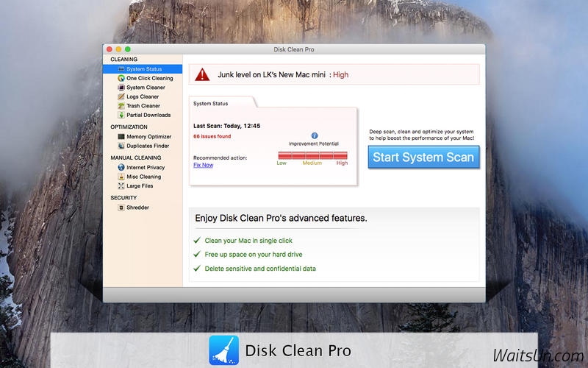The width and height of the screenshot is (588, 368).
Task: Open the Shredder label under Security
Action: 137,208
